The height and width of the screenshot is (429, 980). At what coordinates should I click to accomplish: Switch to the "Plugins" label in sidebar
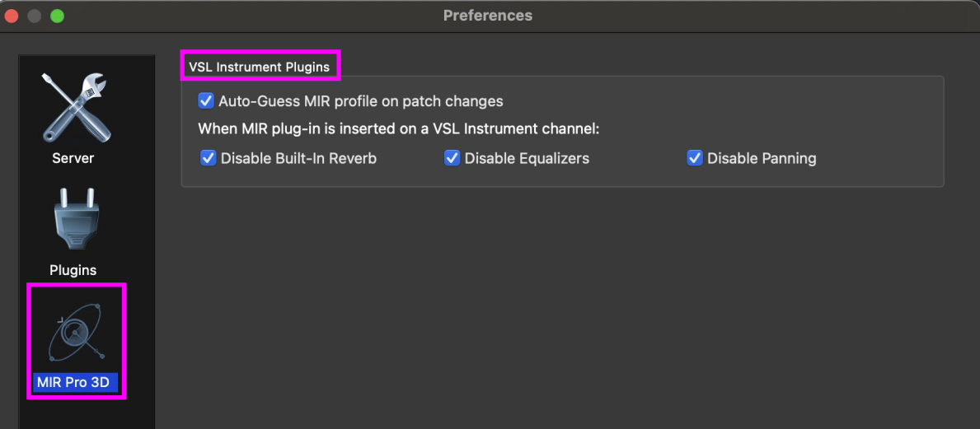coord(73,270)
